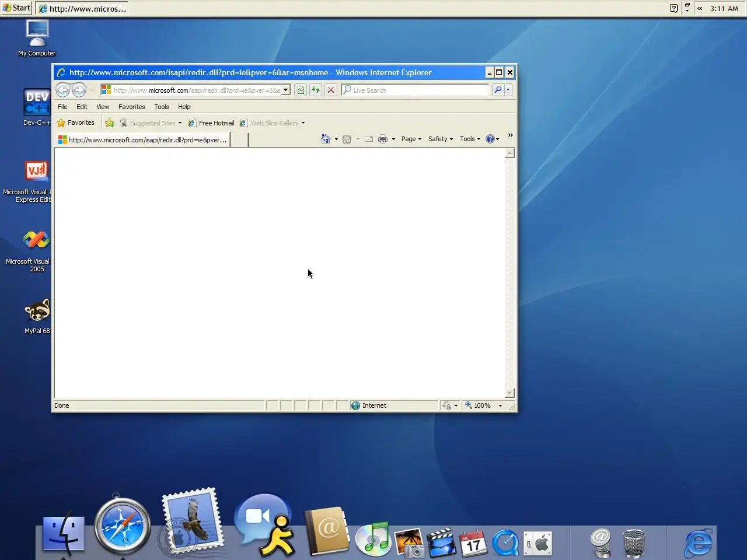Open the recent pages arrow beside Forward
The height and width of the screenshot is (560, 747).
pyautogui.click(x=92, y=90)
